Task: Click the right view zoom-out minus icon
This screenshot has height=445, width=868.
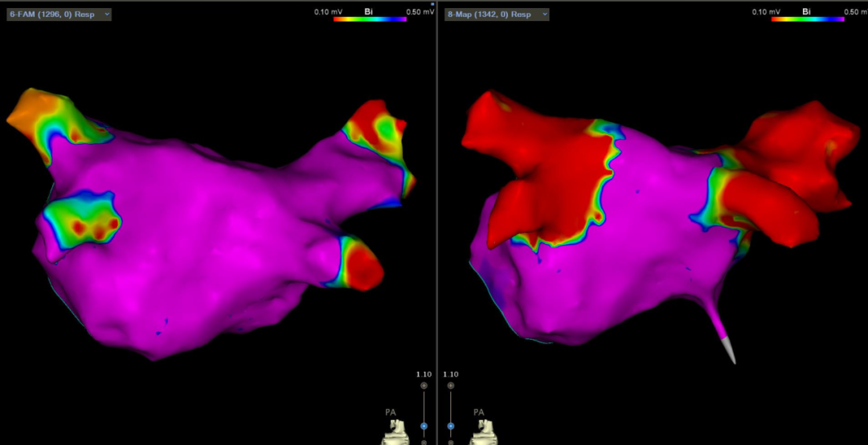Action: click(451, 441)
